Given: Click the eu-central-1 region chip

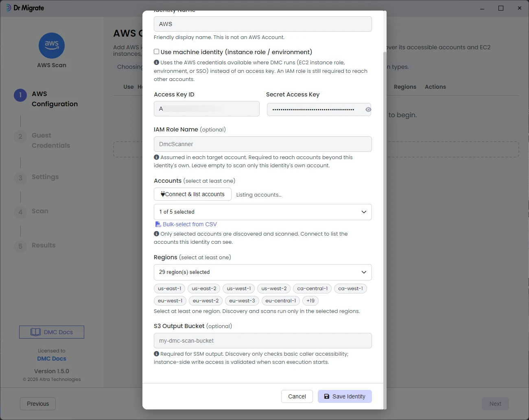Looking at the screenshot, I should pos(281,301).
